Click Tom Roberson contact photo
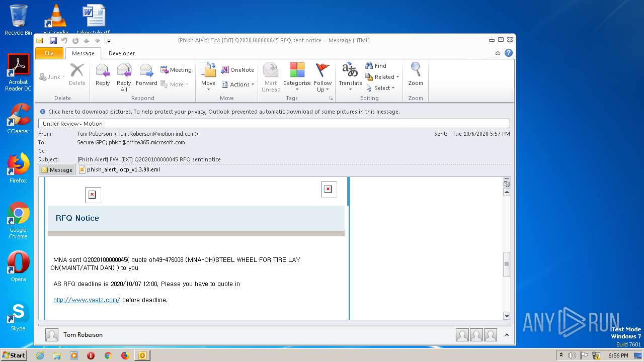This screenshot has width=644, height=362. click(52, 335)
